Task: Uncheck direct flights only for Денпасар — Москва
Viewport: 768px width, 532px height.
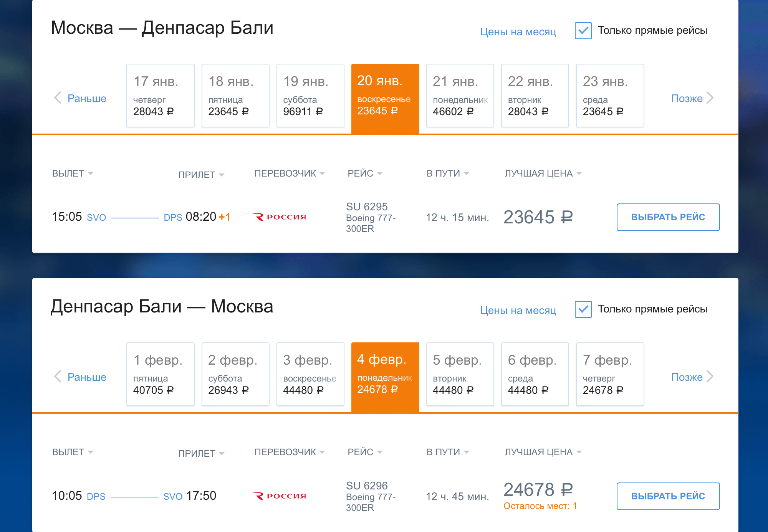Action: click(x=583, y=309)
